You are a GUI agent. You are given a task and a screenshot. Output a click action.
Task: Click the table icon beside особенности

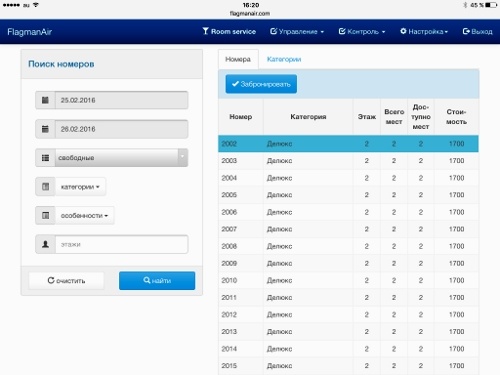(45, 215)
